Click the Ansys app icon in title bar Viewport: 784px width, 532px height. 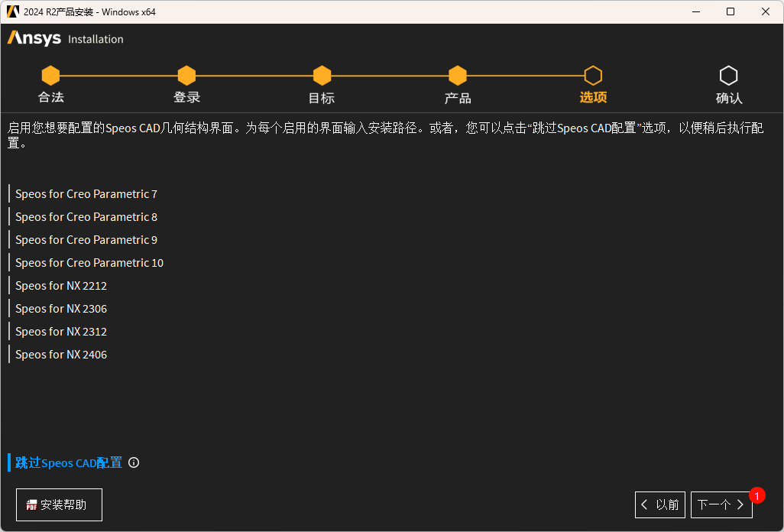[x=12, y=11]
